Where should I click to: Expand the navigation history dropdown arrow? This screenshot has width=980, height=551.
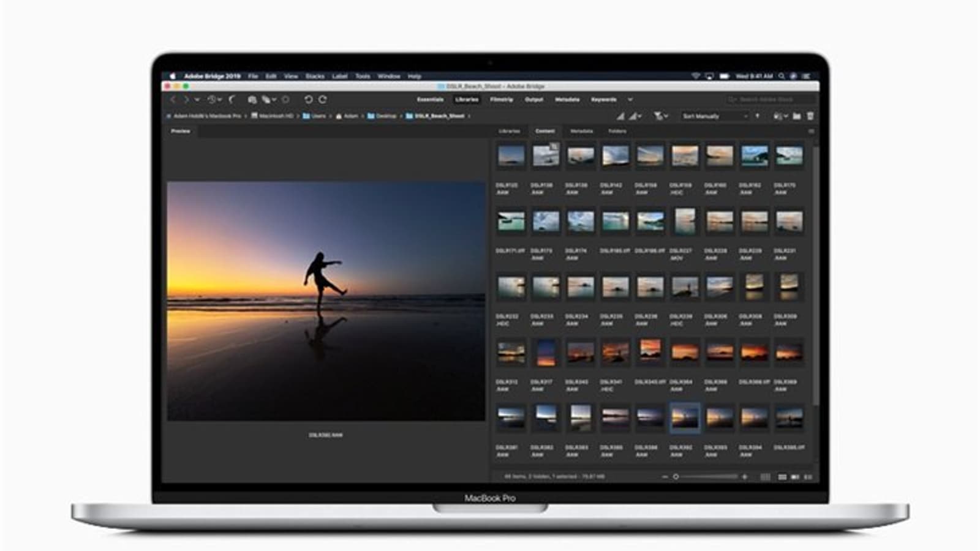[x=197, y=99]
